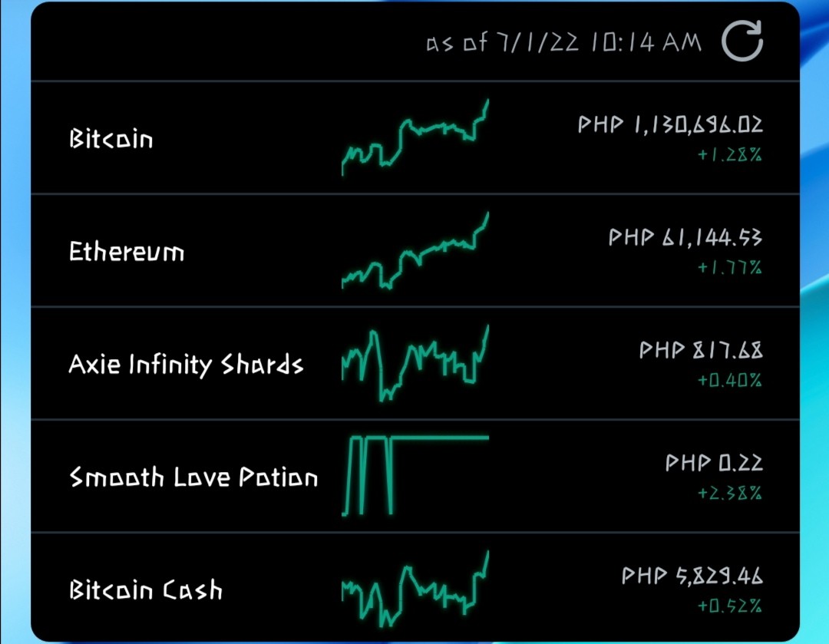This screenshot has width=829, height=644.
Task: Click the Bitcoin Cash sparkline chart
Action: click(415, 589)
